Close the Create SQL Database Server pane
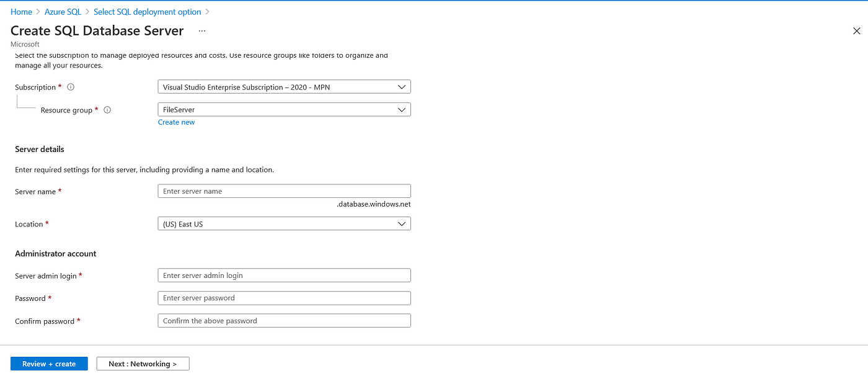Image resolution: width=868 pixels, height=381 pixels. point(857,30)
